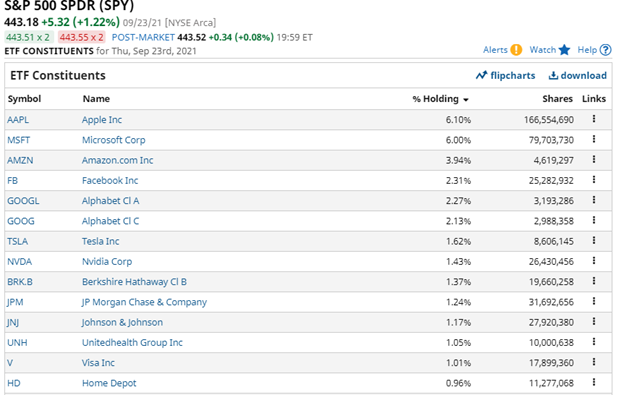624x395 pixels.
Task: Open the Help question mark icon
Action: click(605, 50)
